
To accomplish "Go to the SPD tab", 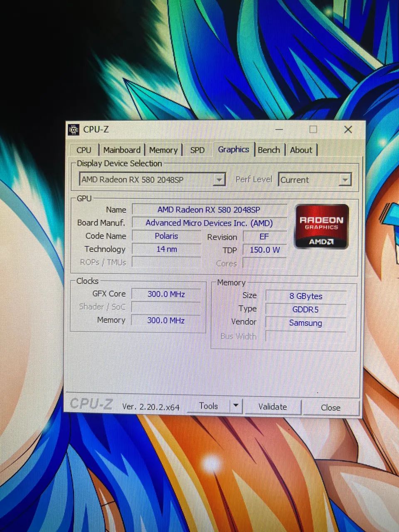I will pos(197,150).
